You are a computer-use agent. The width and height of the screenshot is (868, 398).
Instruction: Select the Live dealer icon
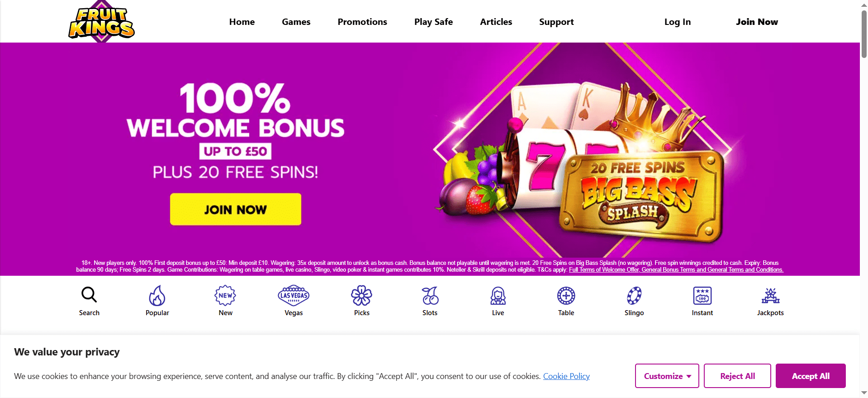tap(498, 296)
